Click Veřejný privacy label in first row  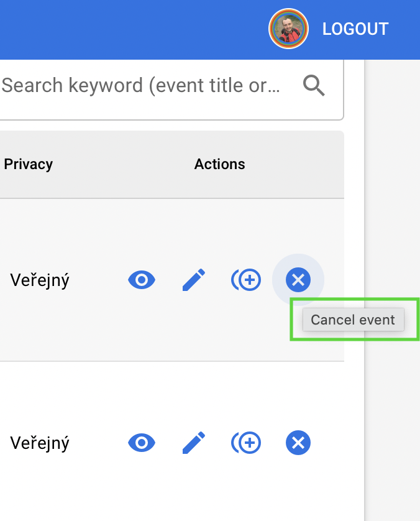(x=40, y=280)
